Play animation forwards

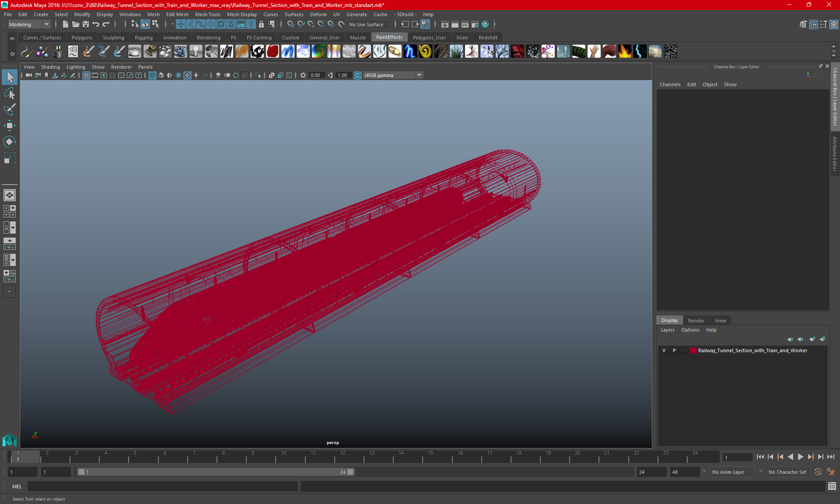point(800,457)
